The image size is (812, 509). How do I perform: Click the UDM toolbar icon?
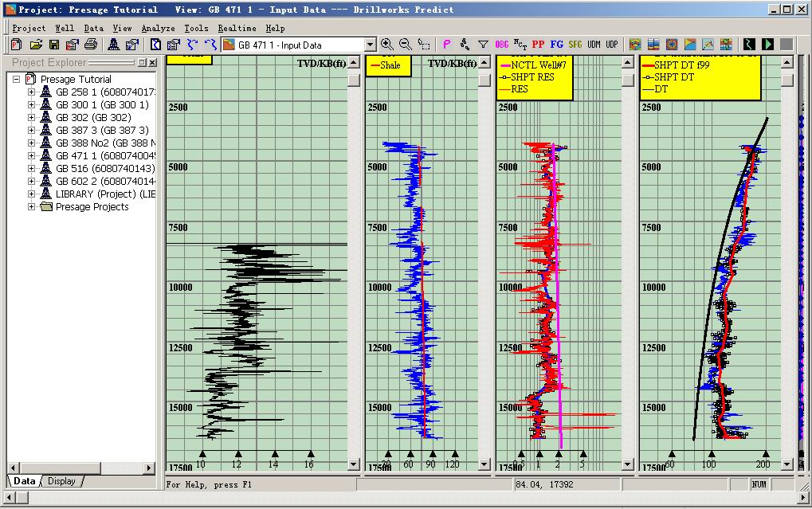pos(594,45)
